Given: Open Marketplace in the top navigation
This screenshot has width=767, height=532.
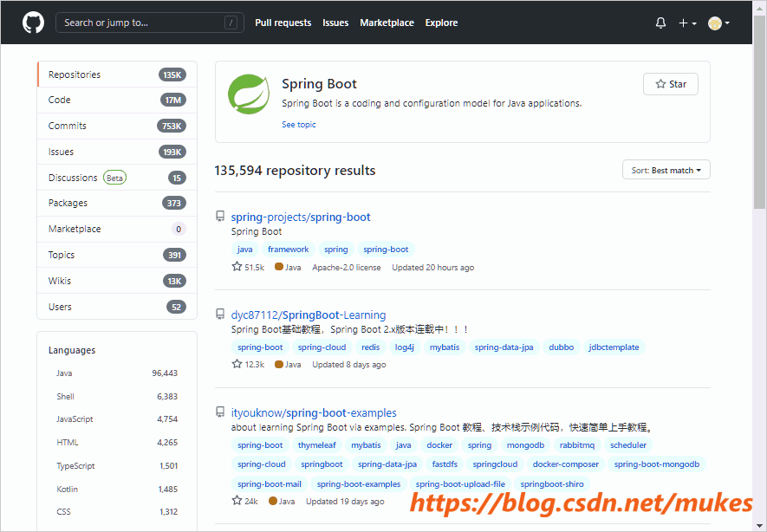Looking at the screenshot, I should [x=387, y=23].
